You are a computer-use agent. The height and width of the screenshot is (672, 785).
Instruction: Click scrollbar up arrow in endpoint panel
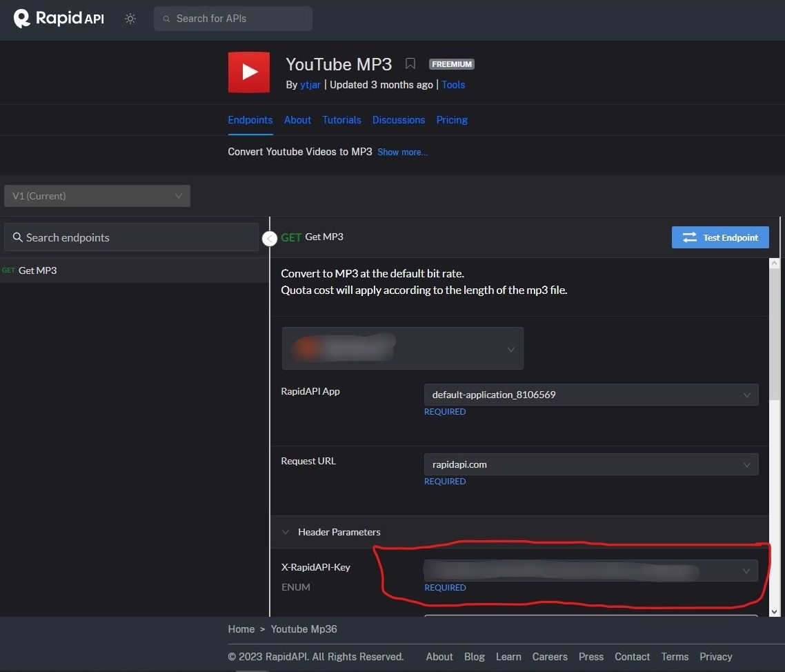coord(775,262)
